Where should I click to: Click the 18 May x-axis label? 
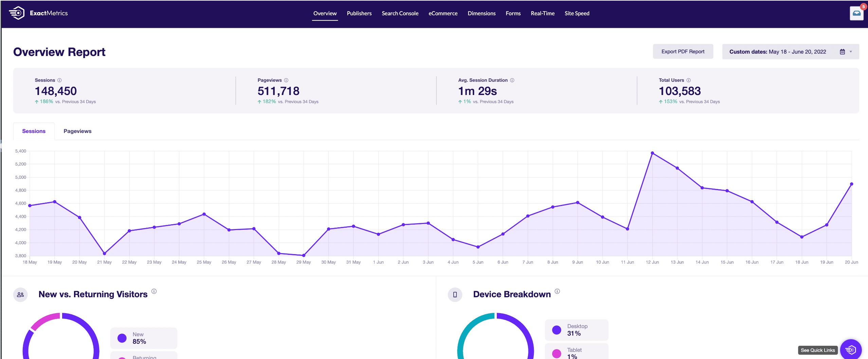pyautogui.click(x=30, y=262)
